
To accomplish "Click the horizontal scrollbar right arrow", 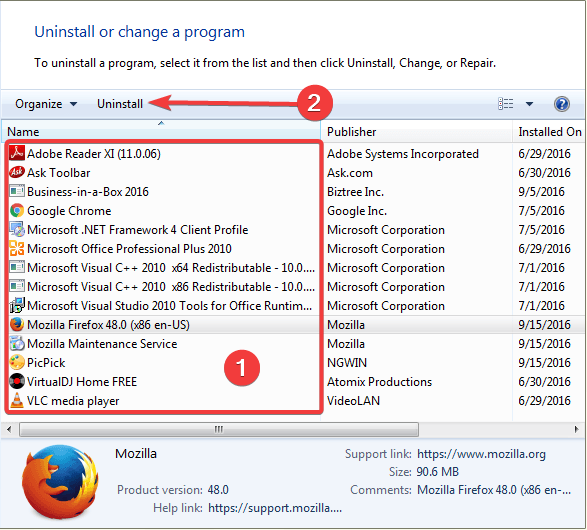I will tap(577, 429).
